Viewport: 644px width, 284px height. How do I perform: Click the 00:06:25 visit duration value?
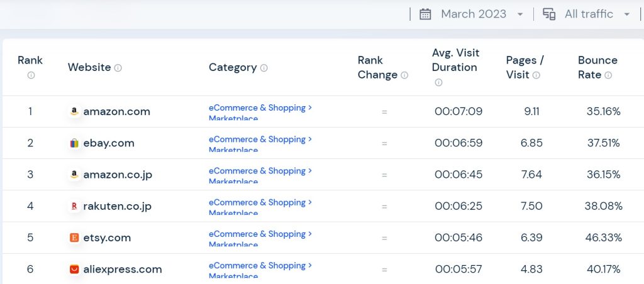click(458, 206)
